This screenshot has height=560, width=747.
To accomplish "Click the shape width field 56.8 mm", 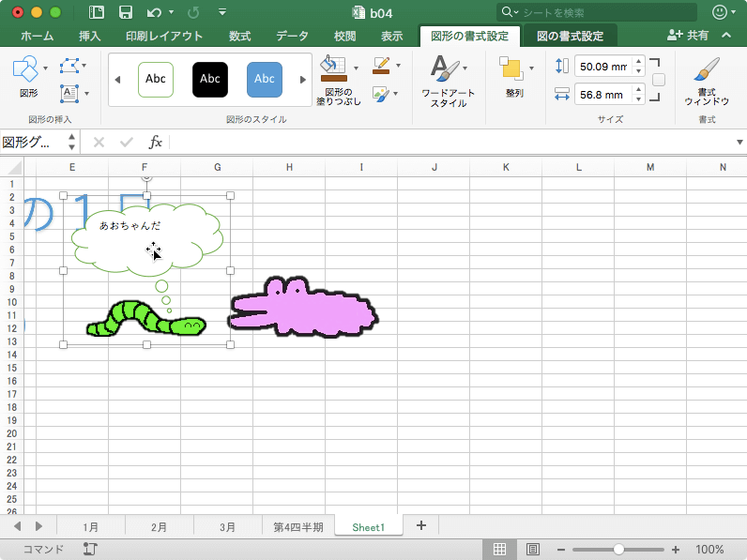I will pyautogui.click(x=603, y=95).
